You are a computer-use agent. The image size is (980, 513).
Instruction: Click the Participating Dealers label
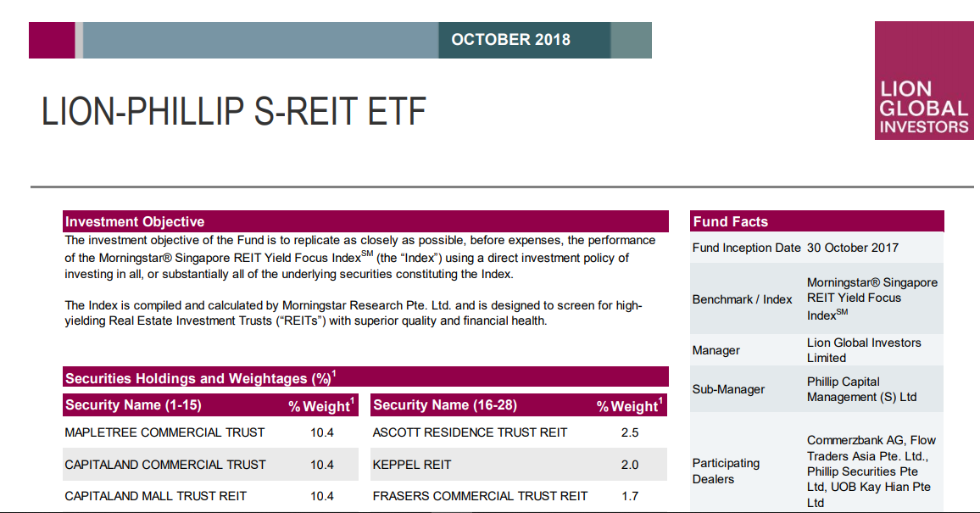[x=726, y=471]
